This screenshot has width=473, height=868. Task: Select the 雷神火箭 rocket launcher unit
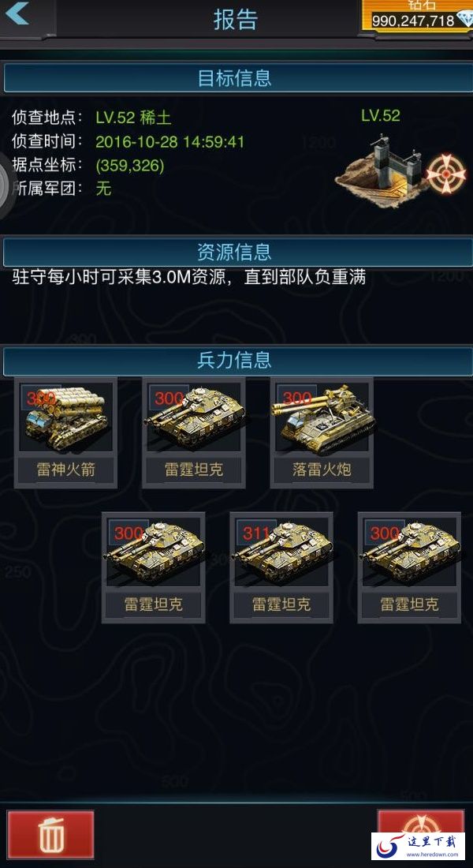point(66,433)
